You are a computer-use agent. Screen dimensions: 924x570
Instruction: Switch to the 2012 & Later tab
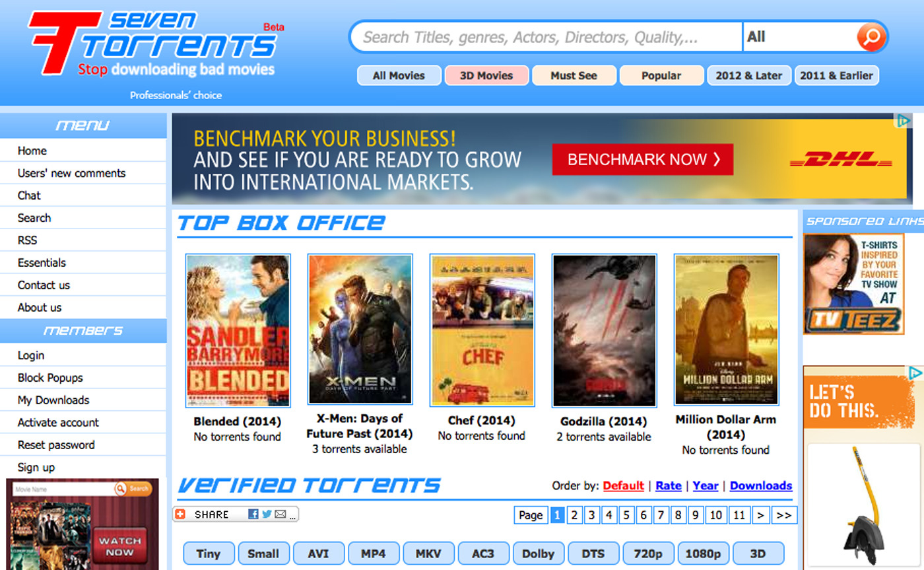point(749,75)
